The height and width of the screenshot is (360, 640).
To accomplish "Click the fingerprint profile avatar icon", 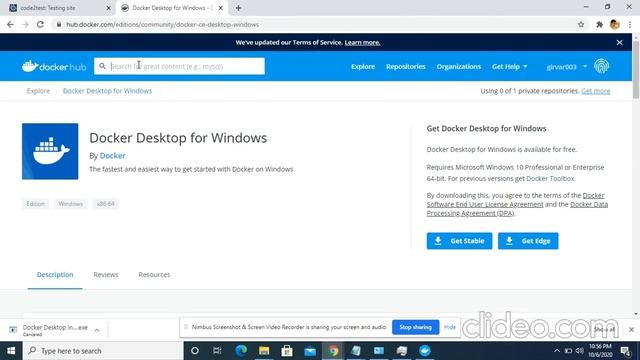I will click(x=601, y=66).
